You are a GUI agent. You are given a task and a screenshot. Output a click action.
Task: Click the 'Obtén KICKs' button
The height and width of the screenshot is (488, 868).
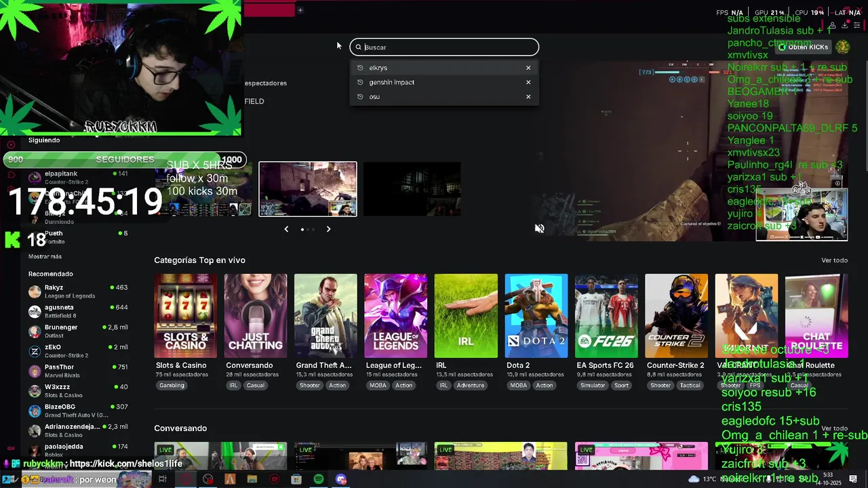(x=804, y=47)
